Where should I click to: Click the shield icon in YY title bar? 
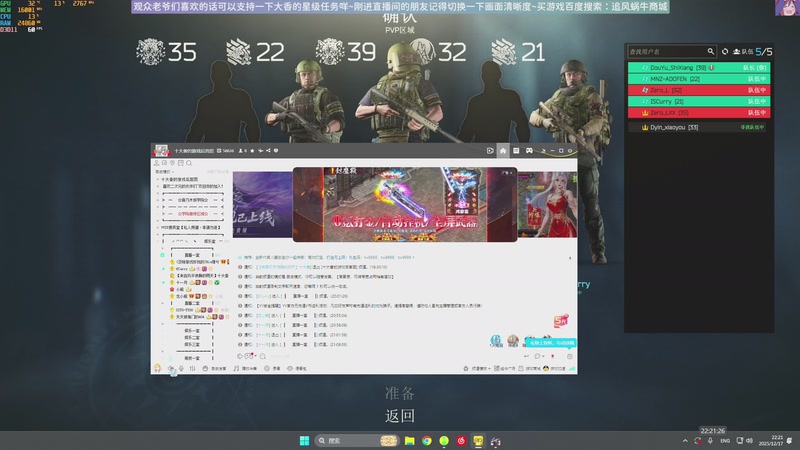point(276,151)
